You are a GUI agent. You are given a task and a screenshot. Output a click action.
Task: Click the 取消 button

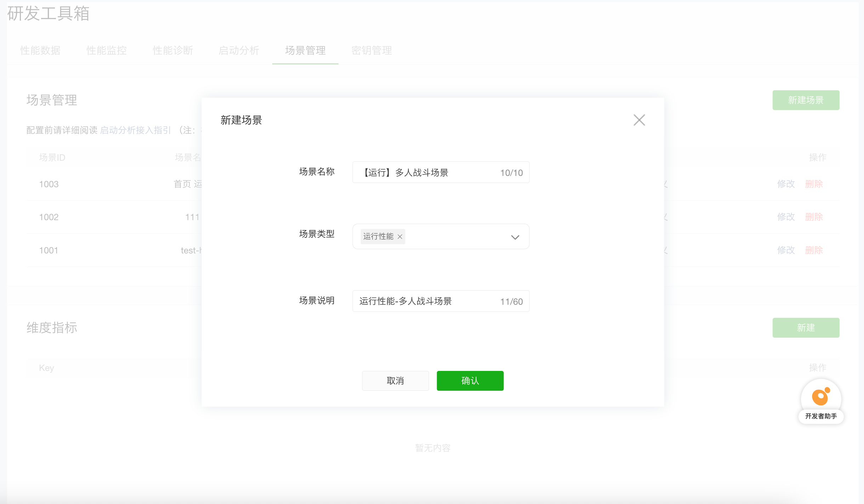click(x=395, y=381)
